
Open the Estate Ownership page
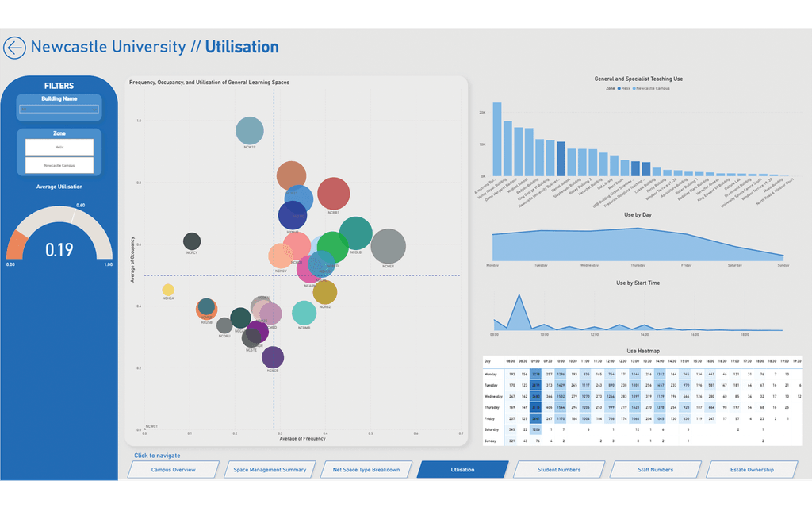tap(752, 470)
